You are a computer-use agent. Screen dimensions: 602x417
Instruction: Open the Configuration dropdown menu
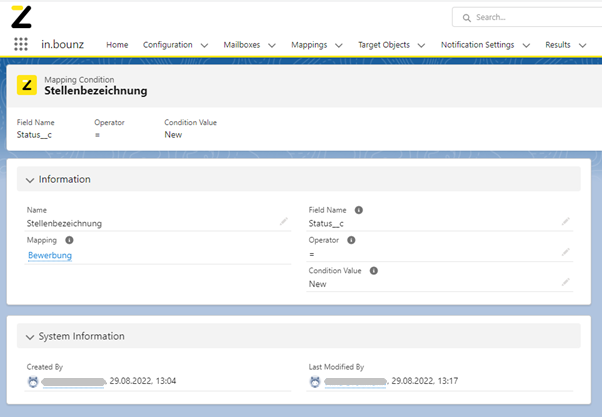204,45
